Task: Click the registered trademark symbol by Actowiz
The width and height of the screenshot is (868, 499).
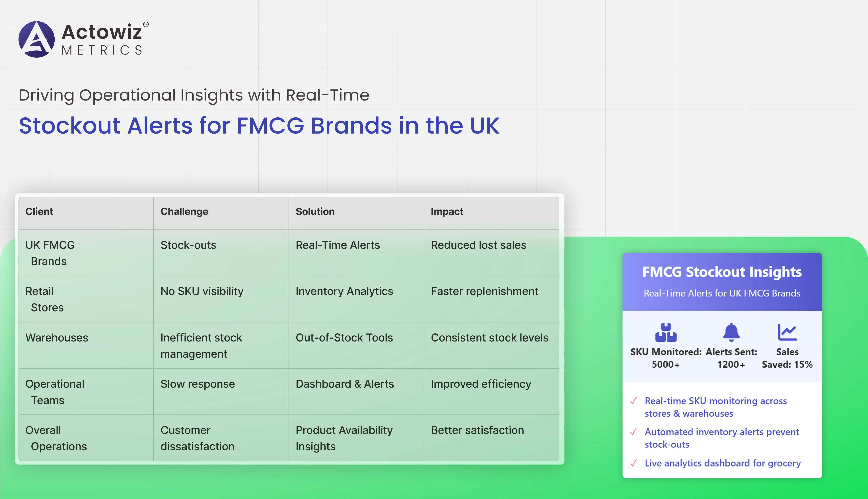Action: (x=146, y=24)
